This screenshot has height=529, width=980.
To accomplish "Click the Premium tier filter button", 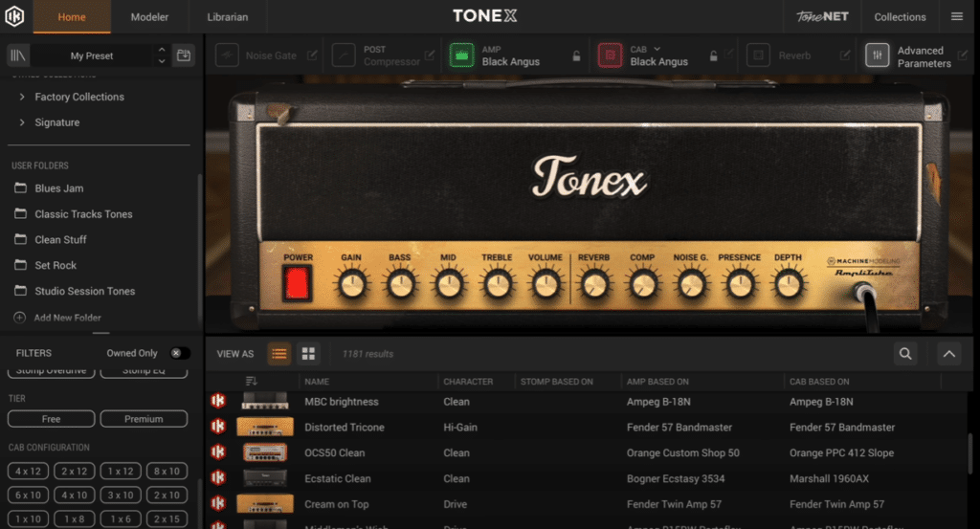I will pyautogui.click(x=144, y=419).
